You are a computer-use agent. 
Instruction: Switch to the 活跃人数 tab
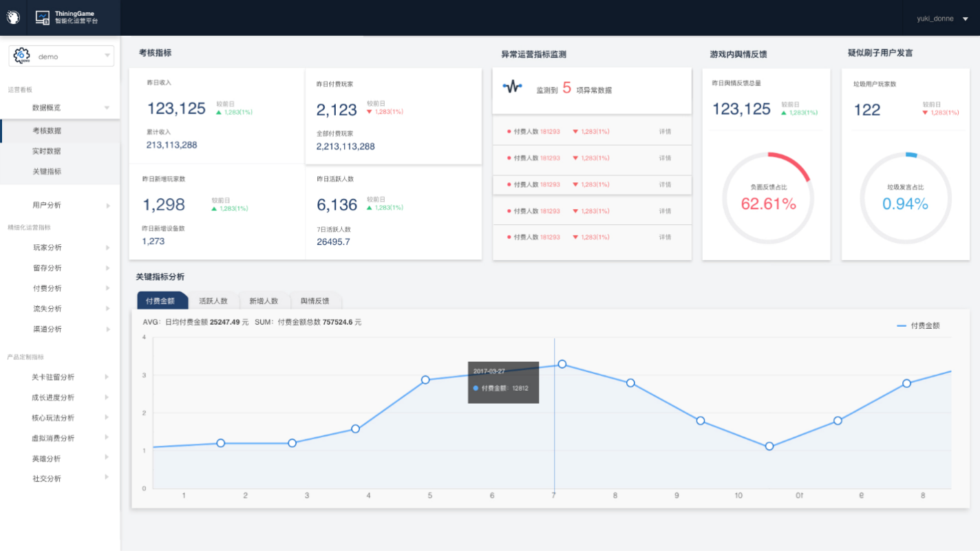coord(213,301)
